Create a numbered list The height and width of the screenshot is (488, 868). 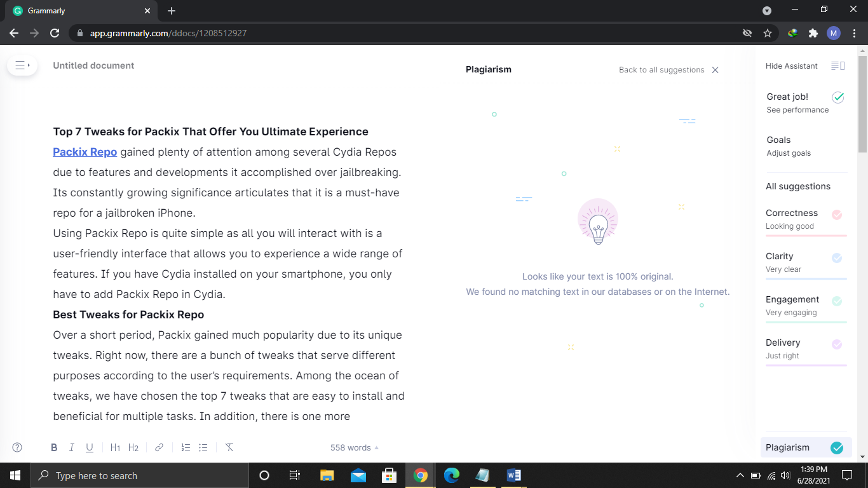pyautogui.click(x=186, y=447)
